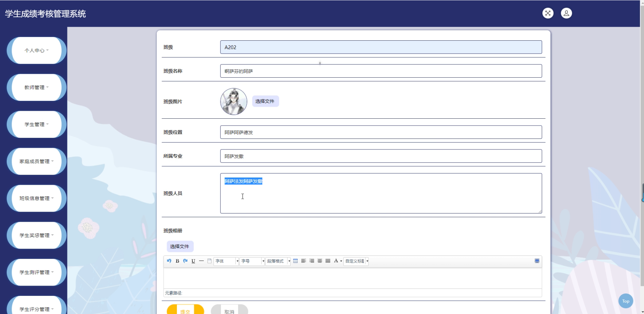Click the rich text editor content area
The width and height of the screenshot is (644, 314).
pyautogui.click(x=352, y=278)
